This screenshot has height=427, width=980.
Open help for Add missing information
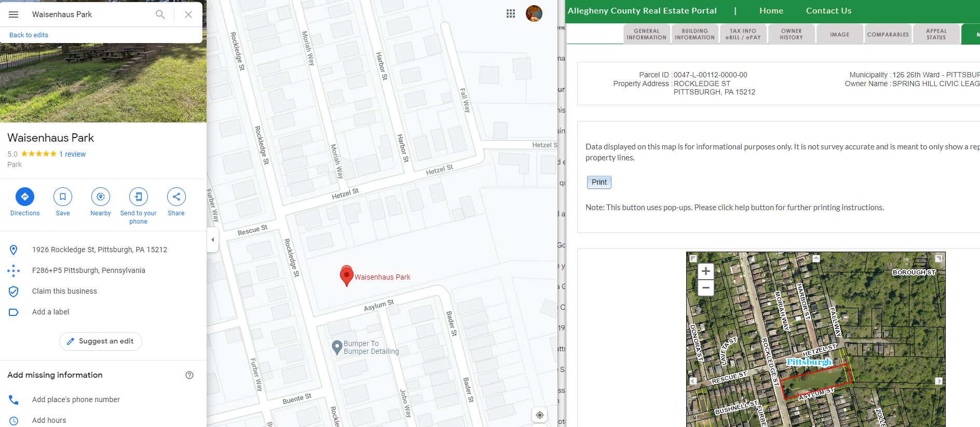coord(189,375)
